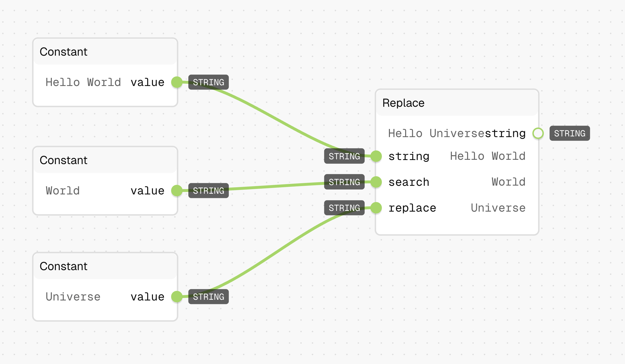Click the Replace node's replace input port
The image size is (625, 364).
tap(376, 208)
